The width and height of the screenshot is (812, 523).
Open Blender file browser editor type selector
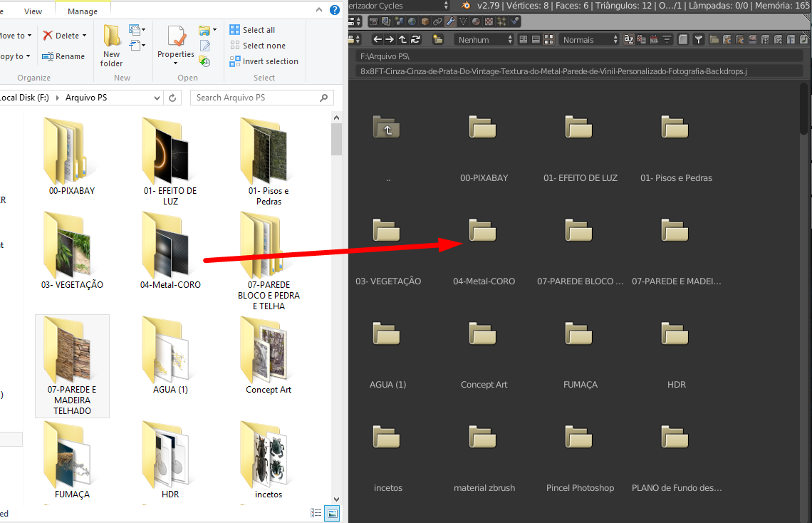[x=354, y=39]
